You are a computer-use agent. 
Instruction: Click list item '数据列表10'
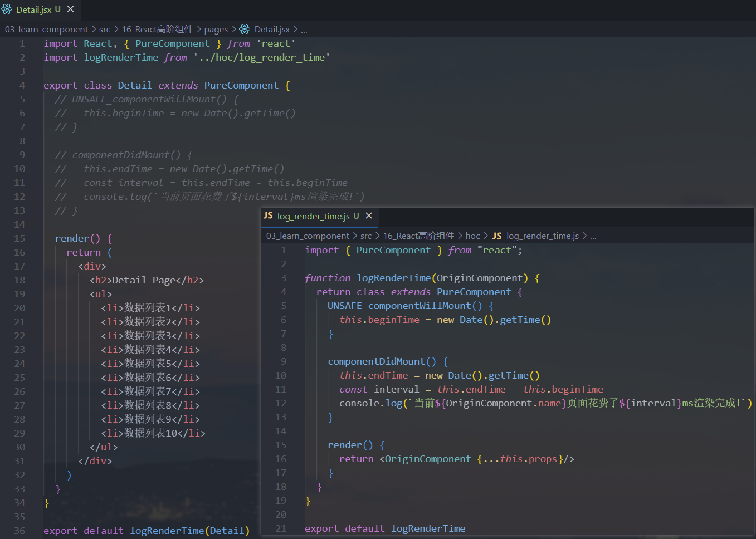[150, 433]
